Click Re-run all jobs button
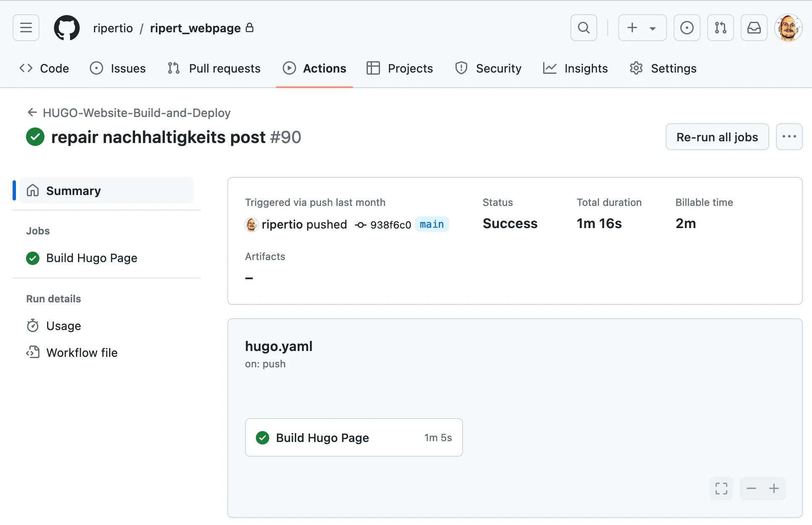This screenshot has width=812, height=525. tap(717, 137)
